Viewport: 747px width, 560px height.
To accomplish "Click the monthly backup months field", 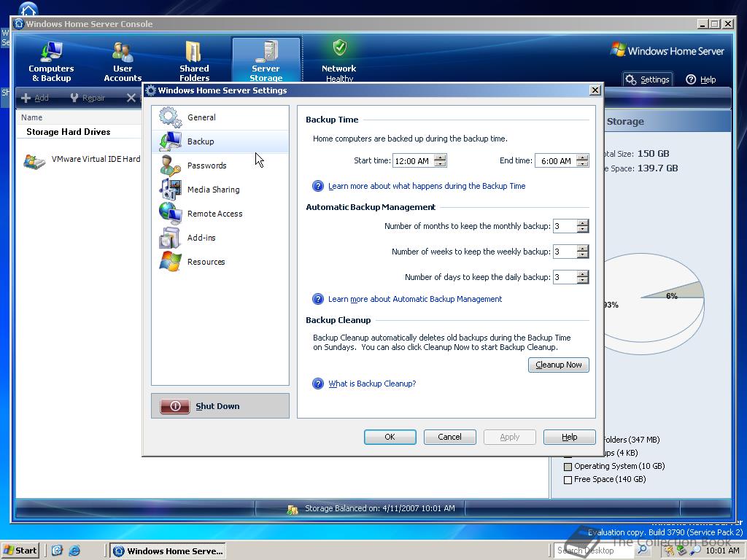I will 565,226.
